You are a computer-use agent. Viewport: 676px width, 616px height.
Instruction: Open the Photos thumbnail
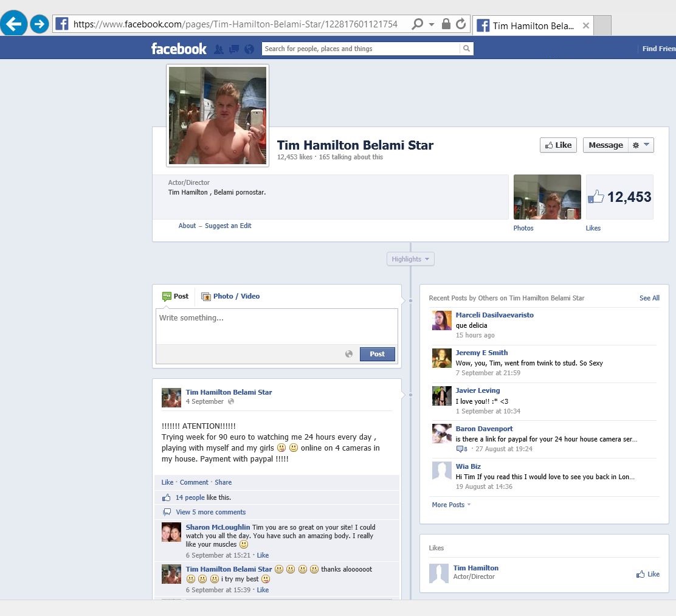[x=547, y=197]
